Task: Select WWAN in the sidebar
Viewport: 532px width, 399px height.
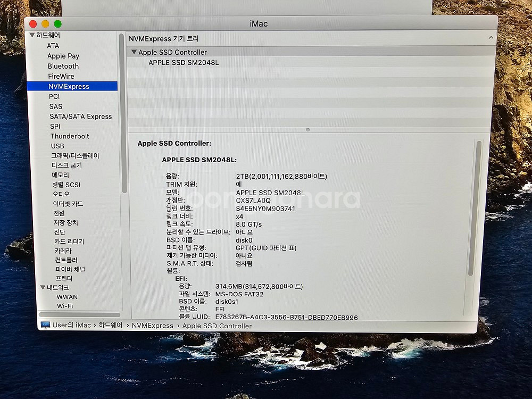Action: point(67,297)
